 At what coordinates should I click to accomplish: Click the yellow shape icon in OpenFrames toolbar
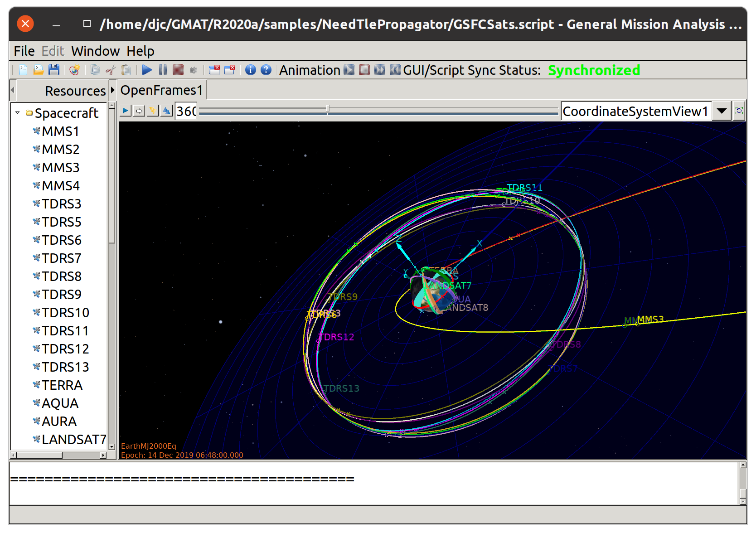(153, 111)
